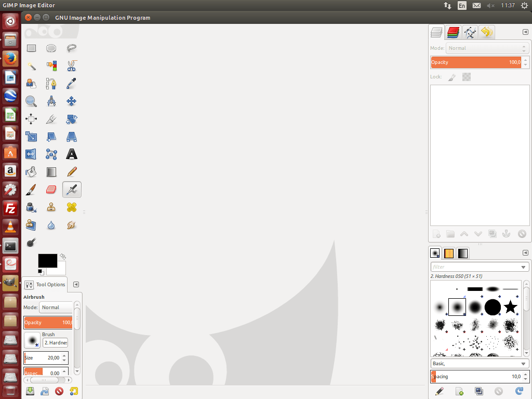Toggle the lock pixels brush icon
The width and height of the screenshot is (532, 399).
coord(453,77)
